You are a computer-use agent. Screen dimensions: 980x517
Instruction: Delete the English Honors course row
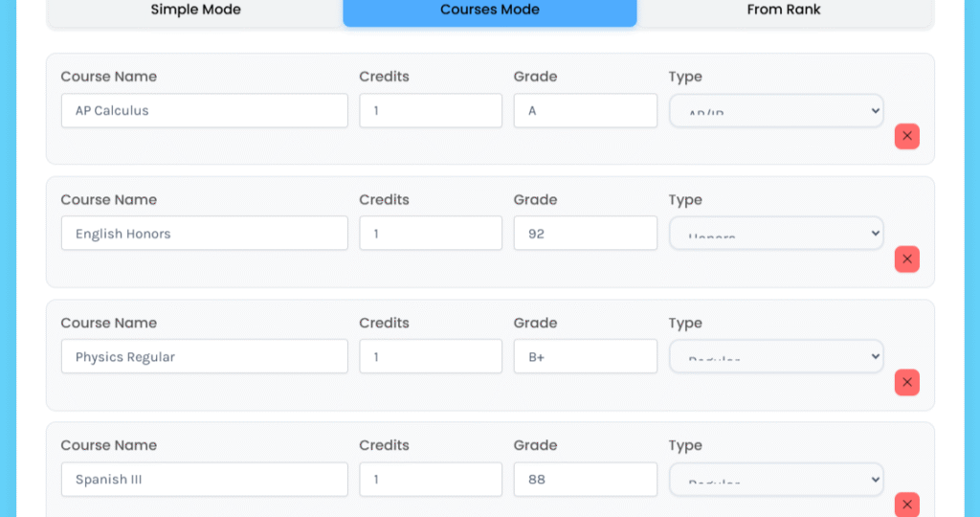(906, 259)
